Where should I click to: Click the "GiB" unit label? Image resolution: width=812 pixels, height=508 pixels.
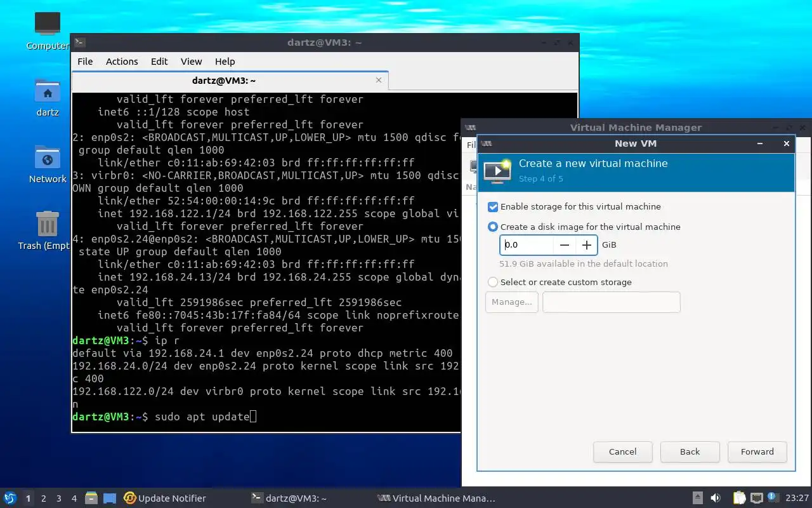point(609,245)
